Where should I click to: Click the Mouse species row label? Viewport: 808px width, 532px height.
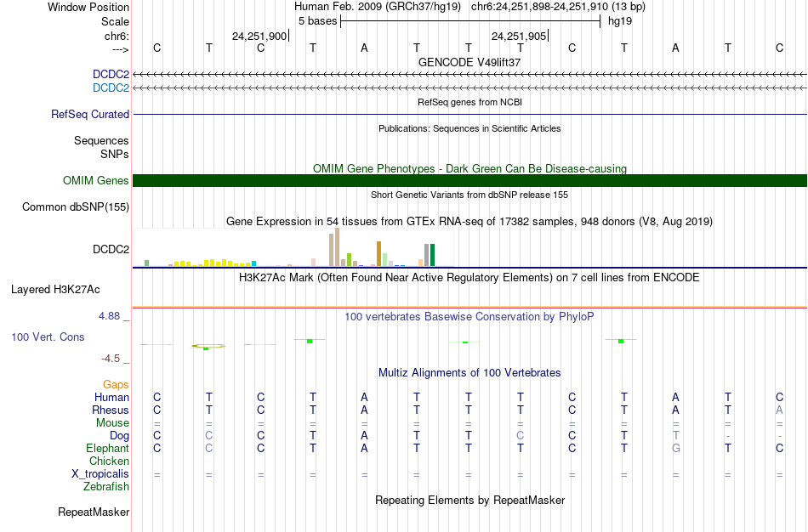[112, 423]
